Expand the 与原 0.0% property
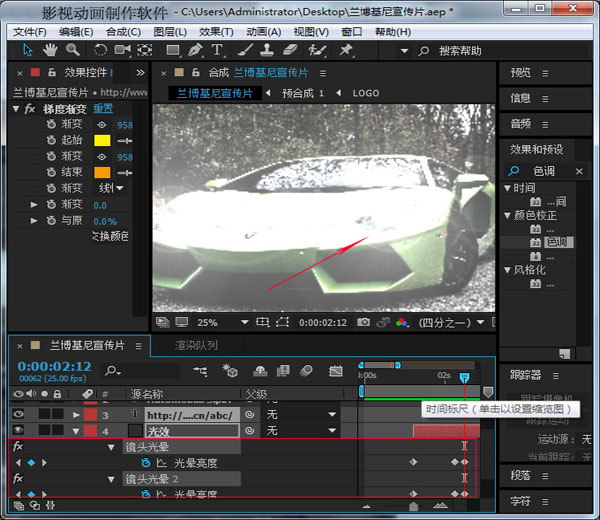Viewport: 600px width, 520px height. [x=34, y=221]
